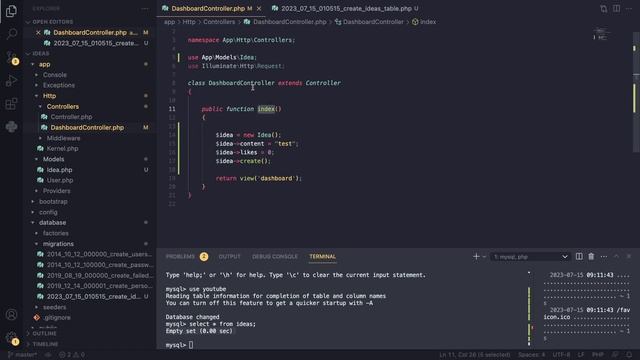Maximize the panel with the up chevron
Image resolution: width=640 pixels, height=360 pixels.
(616, 257)
